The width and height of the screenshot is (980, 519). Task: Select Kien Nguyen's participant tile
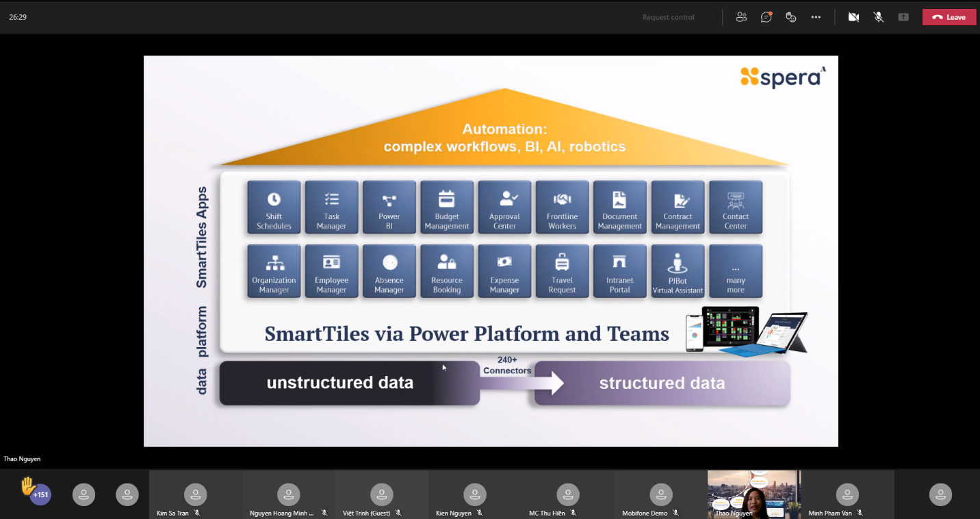(x=475, y=494)
